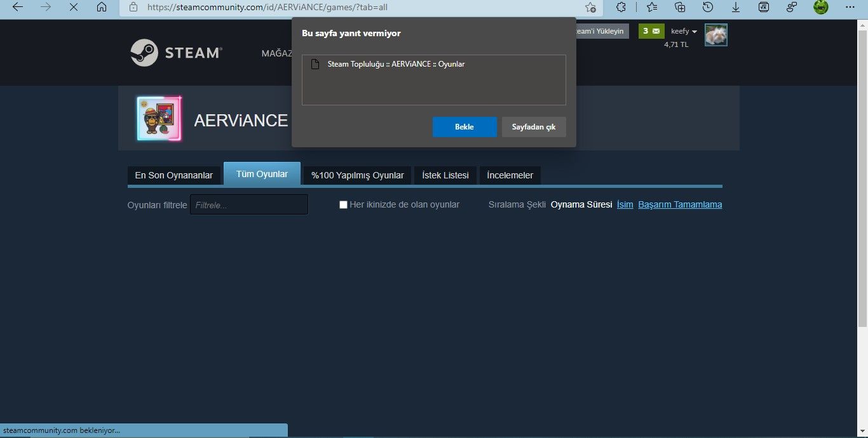Stop page loading with the X icon

pyautogui.click(x=74, y=8)
